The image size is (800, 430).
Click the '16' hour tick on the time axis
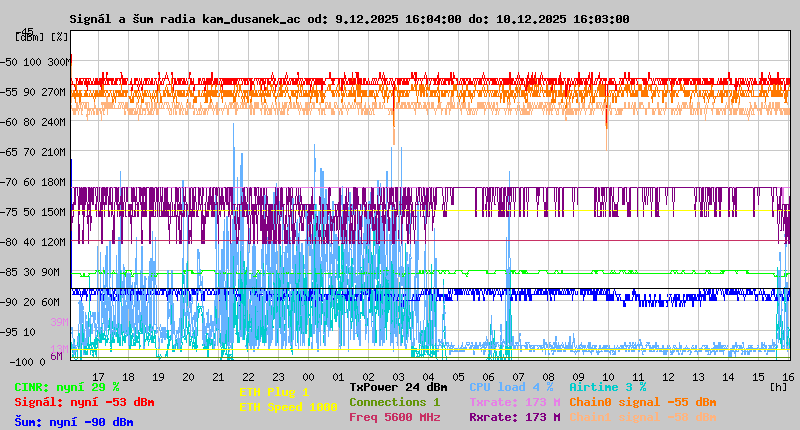pyautogui.click(x=788, y=377)
